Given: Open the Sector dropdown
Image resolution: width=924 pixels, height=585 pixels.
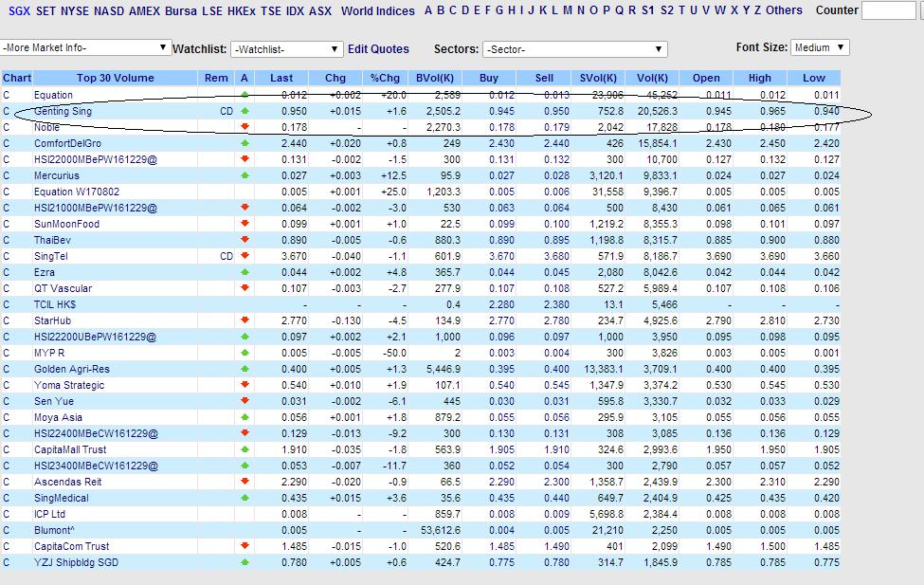Looking at the screenshot, I should click(x=574, y=49).
